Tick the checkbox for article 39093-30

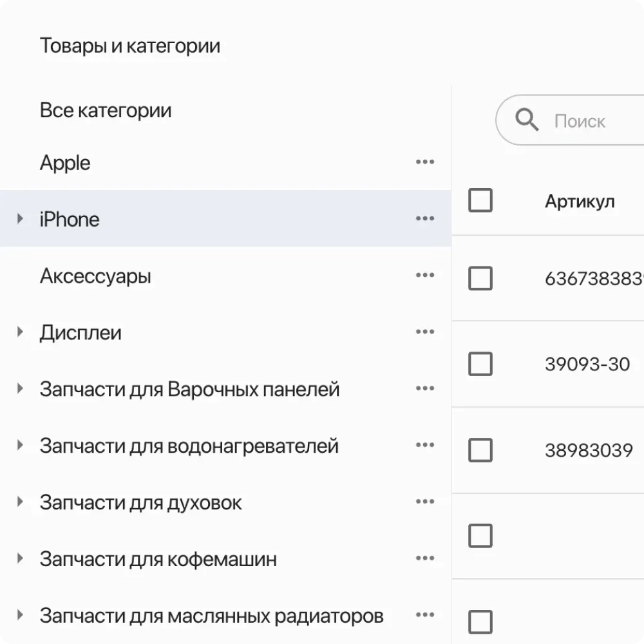tap(480, 364)
